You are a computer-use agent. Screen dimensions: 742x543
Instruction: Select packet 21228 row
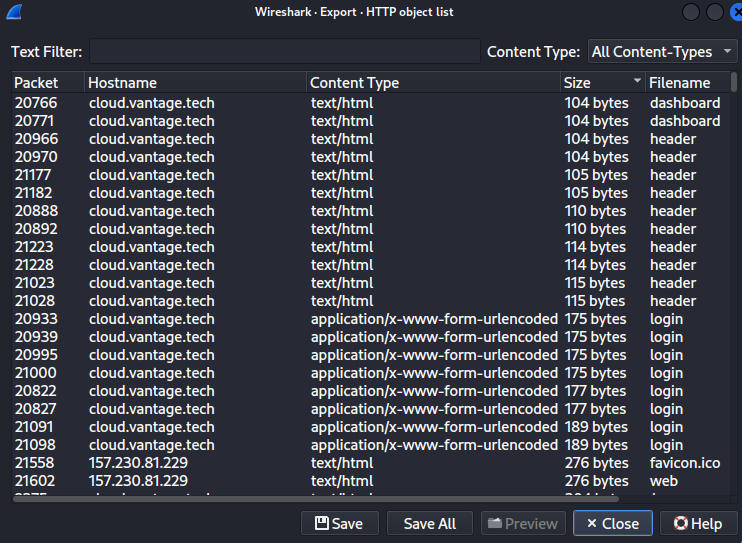point(371,265)
